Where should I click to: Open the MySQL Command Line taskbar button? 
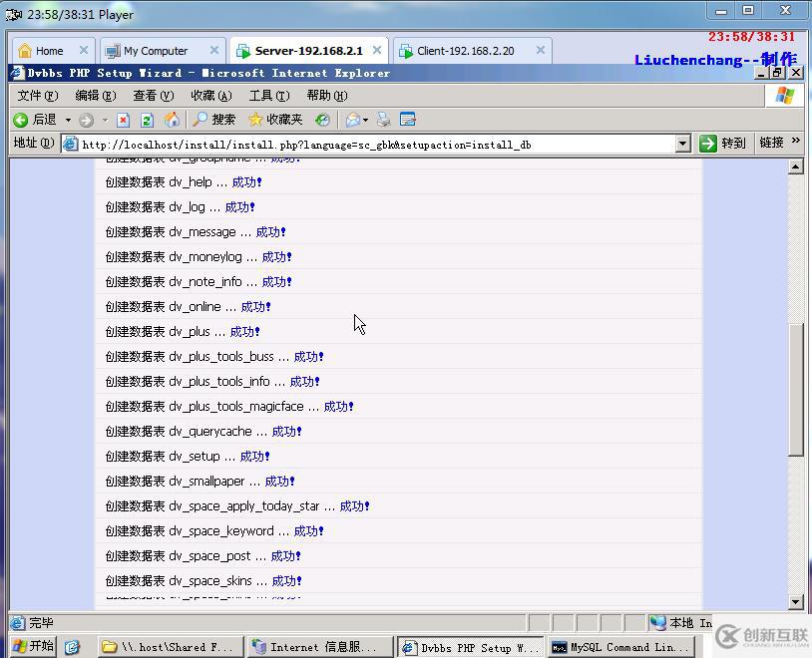click(x=620, y=647)
